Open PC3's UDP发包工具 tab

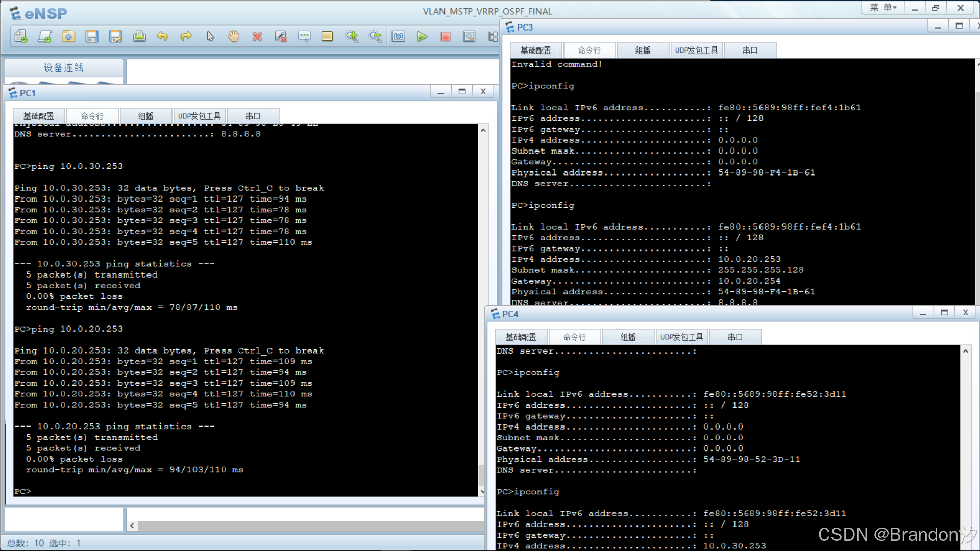[x=696, y=49]
